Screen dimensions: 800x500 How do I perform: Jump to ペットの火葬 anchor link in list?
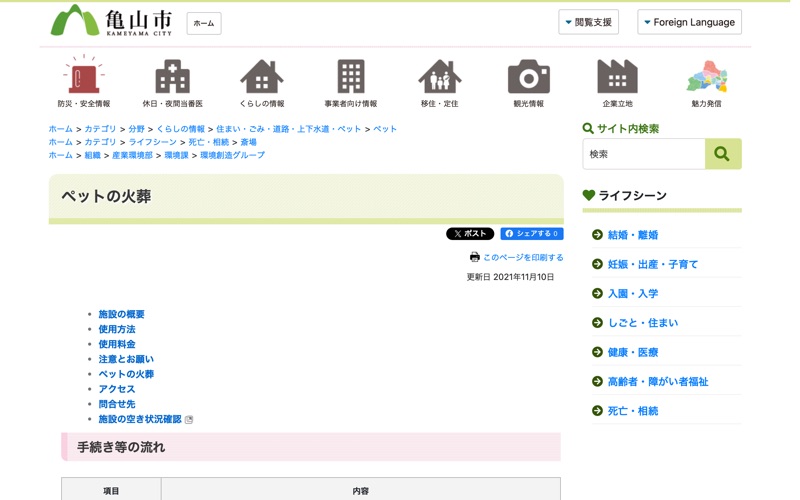coord(126,374)
